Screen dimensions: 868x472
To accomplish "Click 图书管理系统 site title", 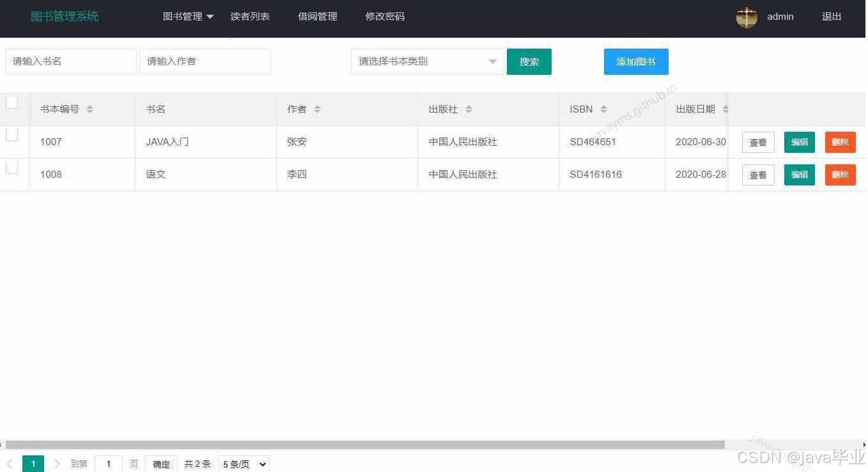I will (65, 17).
